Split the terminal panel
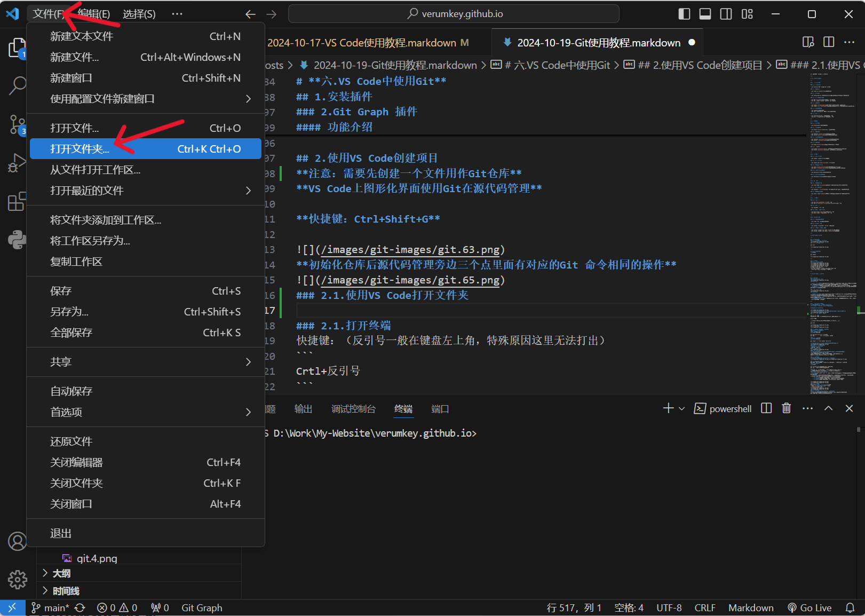 [x=766, y=408]
